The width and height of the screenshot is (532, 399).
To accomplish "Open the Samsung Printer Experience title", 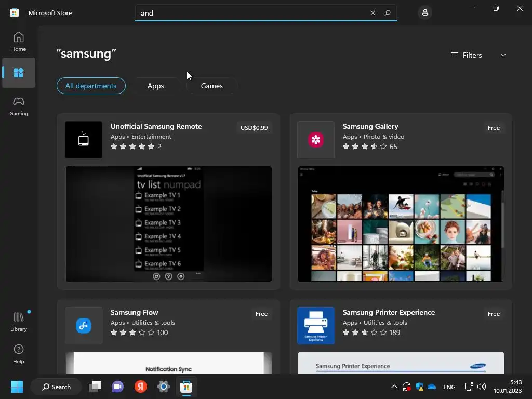I will [389, 312].
